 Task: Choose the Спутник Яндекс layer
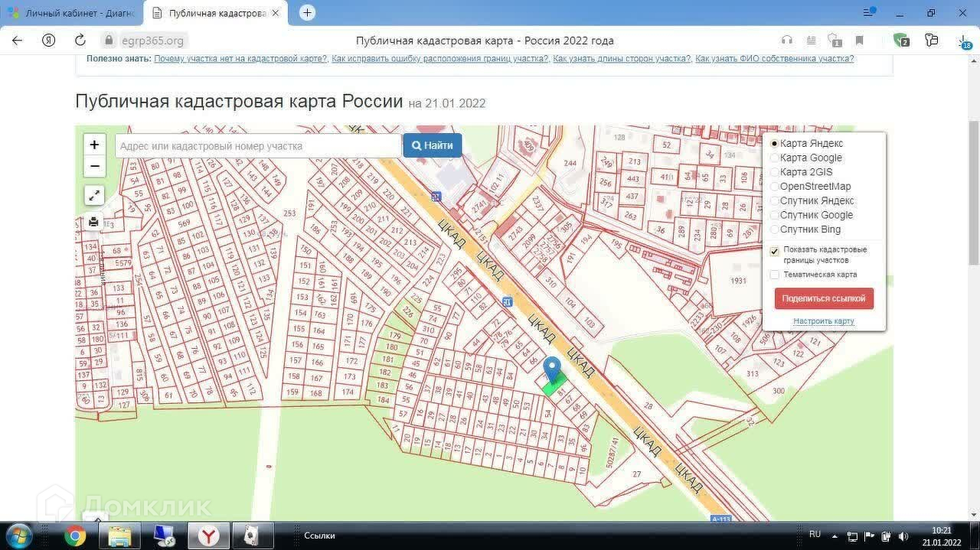tap(774, 201)
